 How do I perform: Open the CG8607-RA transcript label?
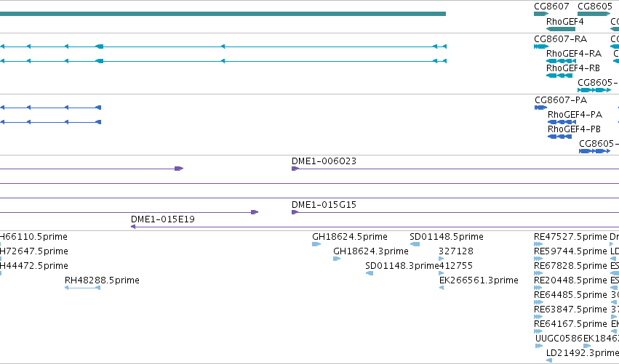[x=560, y=39]
